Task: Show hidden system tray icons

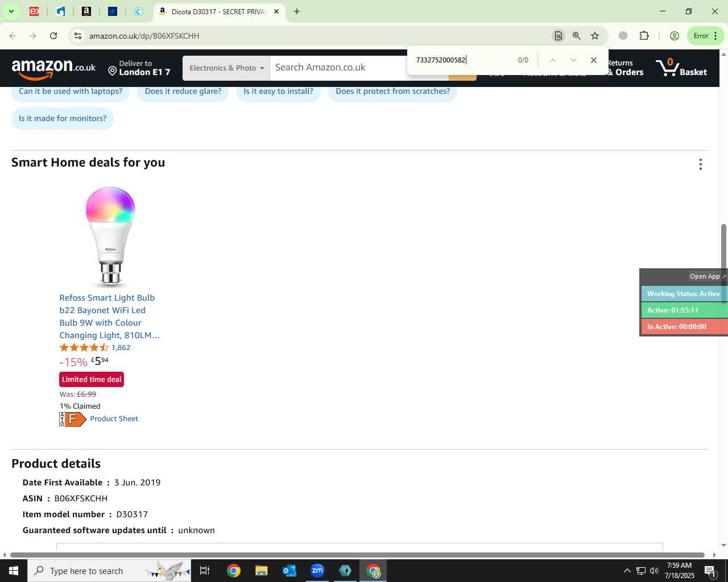Action: [x=627, y=571]
